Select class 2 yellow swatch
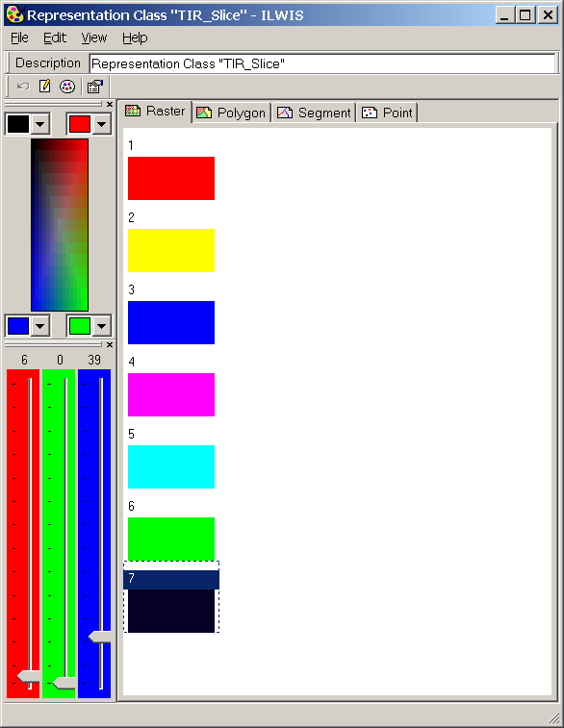The width and height of the screenshot is (564, 728). 171,250
